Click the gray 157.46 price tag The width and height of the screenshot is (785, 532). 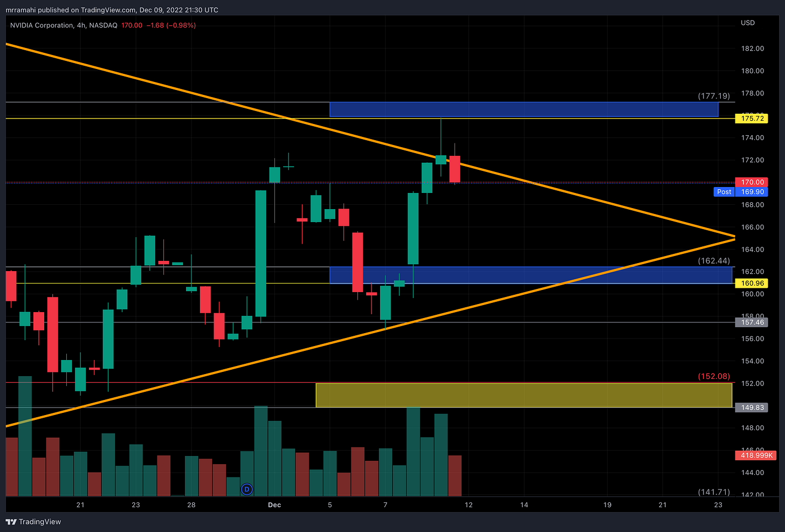[x=751, y=322]
